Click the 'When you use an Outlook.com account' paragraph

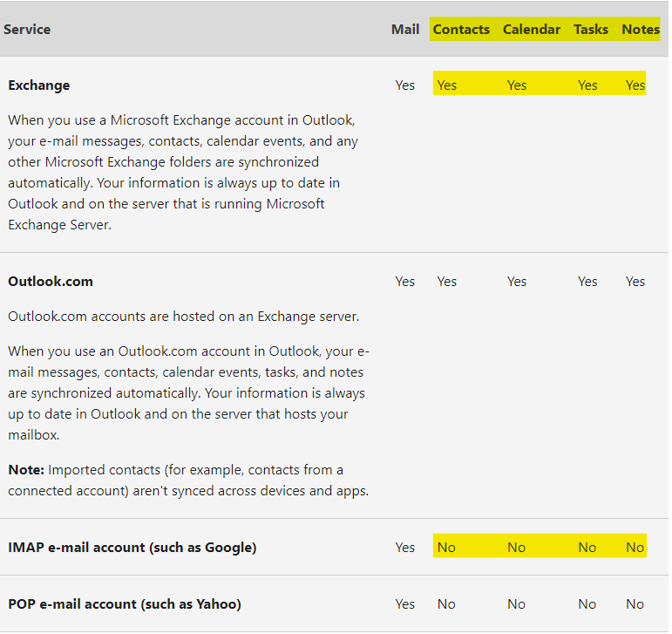(188, 392)
